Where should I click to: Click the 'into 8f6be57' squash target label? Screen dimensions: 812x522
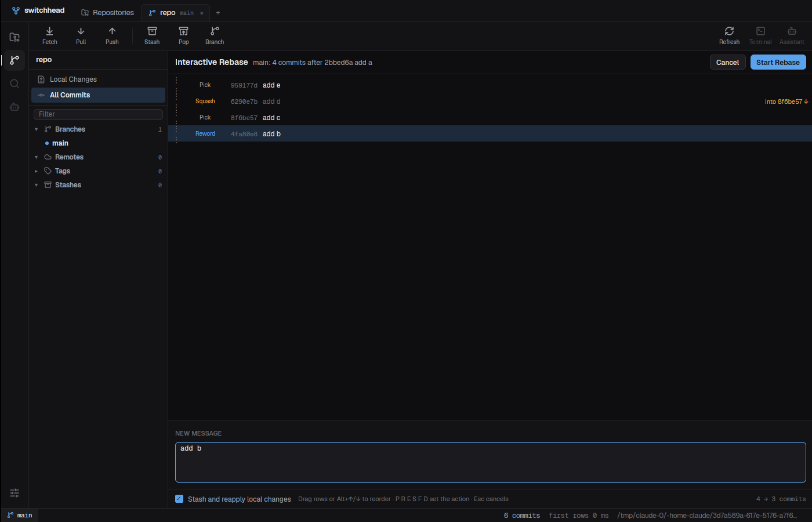click(x=786, y=101)
